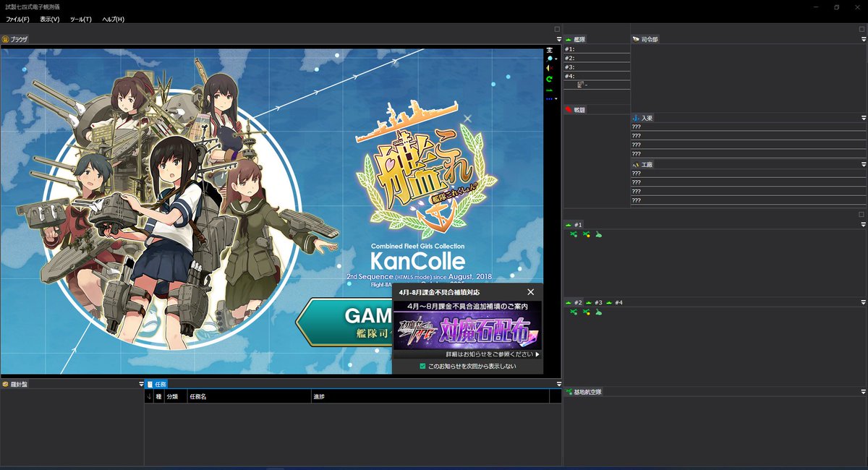Switch to the 戦闘 tab

pos(576,110)
